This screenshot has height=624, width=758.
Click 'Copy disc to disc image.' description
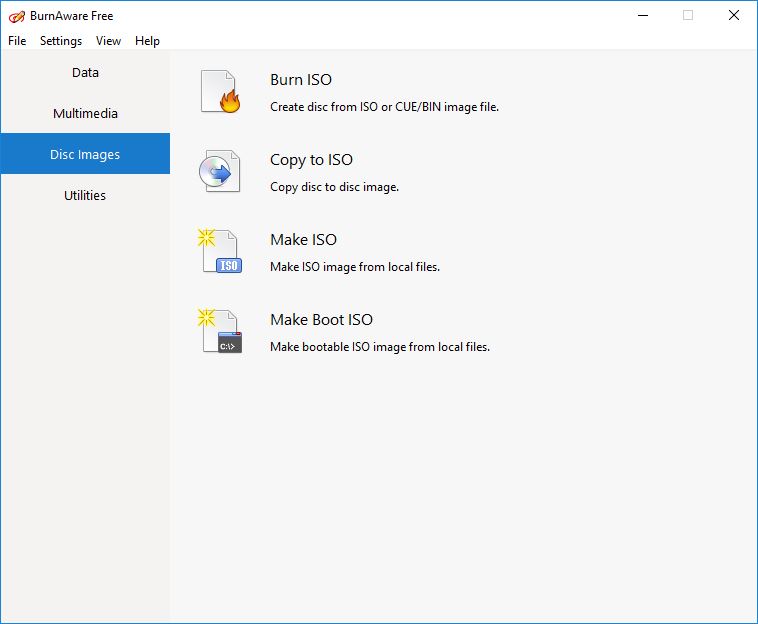[x=335, y=187]
